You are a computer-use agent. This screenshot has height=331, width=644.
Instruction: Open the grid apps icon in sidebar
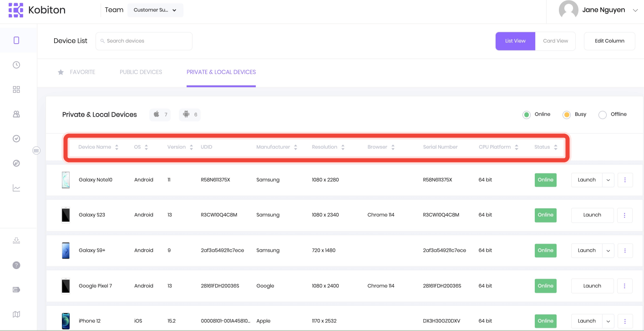coord(16,90)
